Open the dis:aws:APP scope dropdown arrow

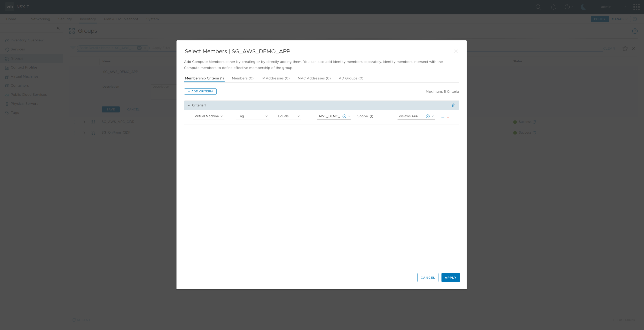pos(433,116)
